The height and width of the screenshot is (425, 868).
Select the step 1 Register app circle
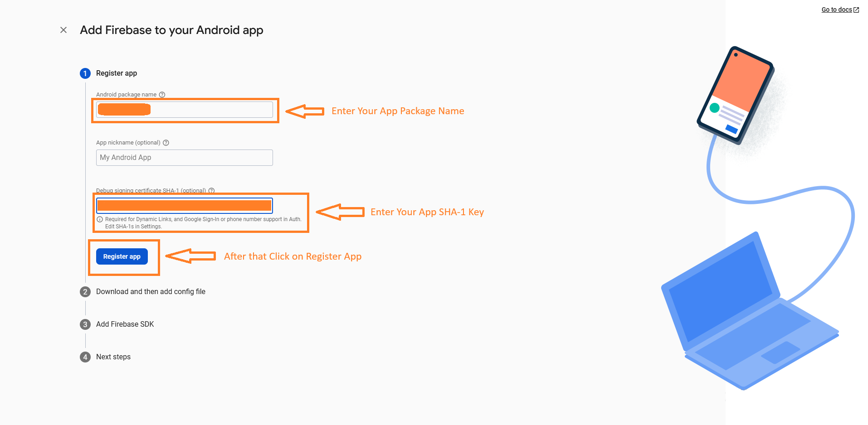85,73
